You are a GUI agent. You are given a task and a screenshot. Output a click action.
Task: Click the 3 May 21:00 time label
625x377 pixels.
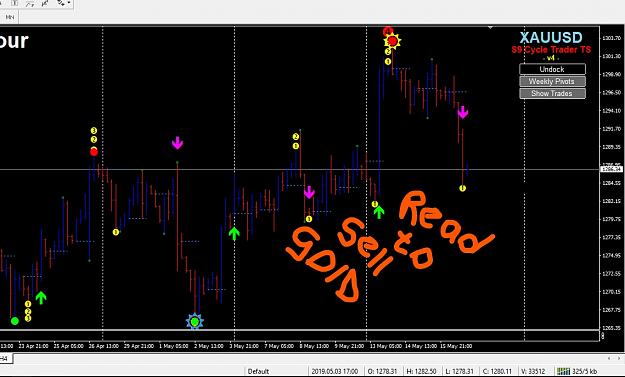pos(244,346)
